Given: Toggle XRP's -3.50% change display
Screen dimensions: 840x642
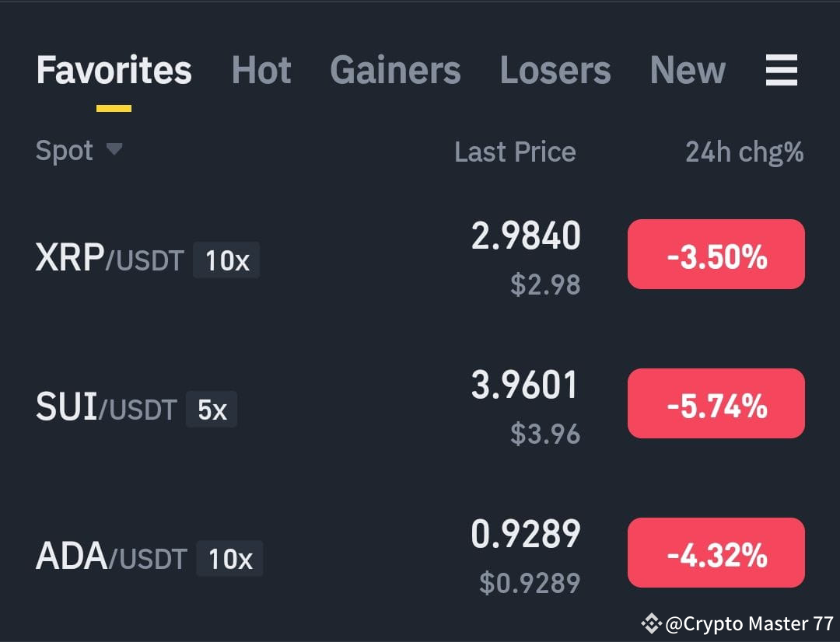Looking at the screenshot, I should click(x=716, y=254).
